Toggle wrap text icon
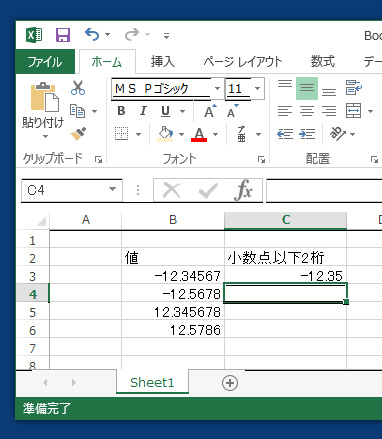Viewport: 382px width, 439px height. point(353,88)
